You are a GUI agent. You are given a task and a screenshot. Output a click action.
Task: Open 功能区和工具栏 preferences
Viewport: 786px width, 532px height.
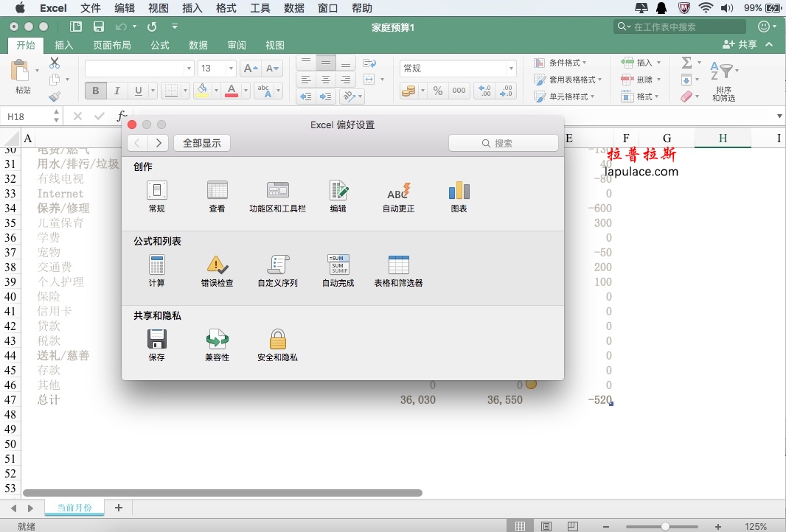277,197
